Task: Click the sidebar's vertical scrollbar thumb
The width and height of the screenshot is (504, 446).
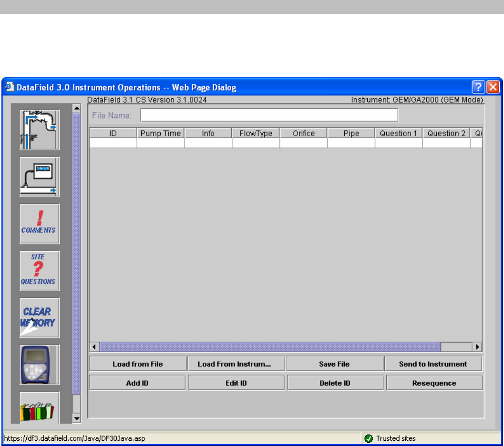Action: 76,253
